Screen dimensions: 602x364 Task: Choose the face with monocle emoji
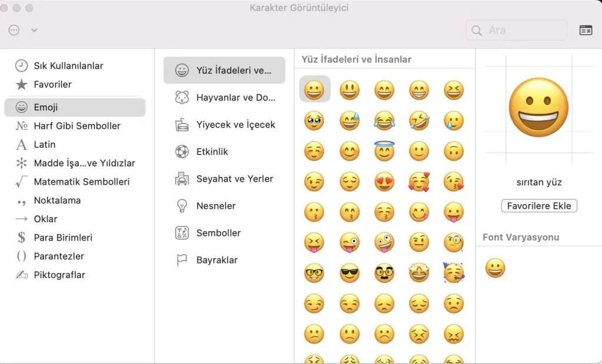[x=454, y=242]
